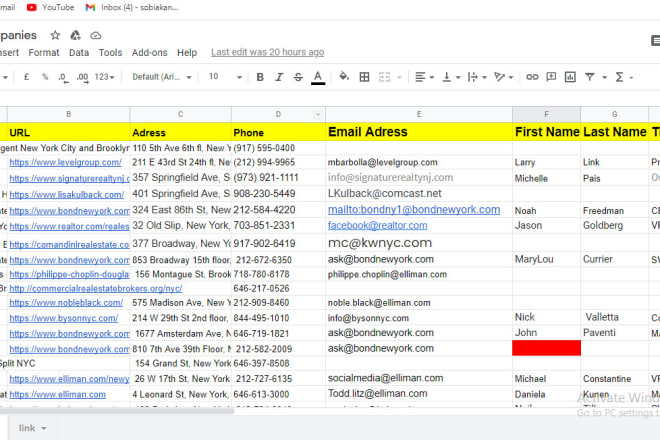
Task: Star the spreadsheet document
Action: coord(55,35)
